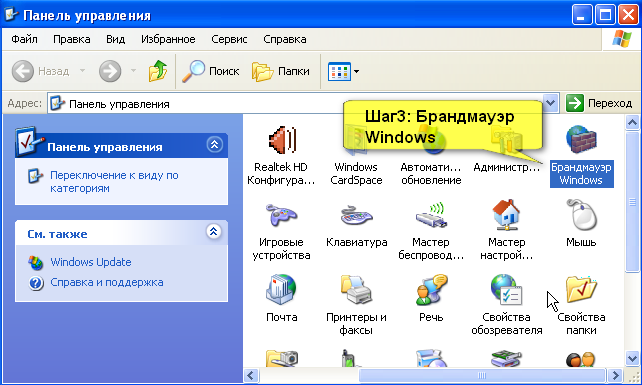The height and width of the screenshot is (385, 642).
Task: Expand the address bar dropdown
Action: tap(551, 103)
